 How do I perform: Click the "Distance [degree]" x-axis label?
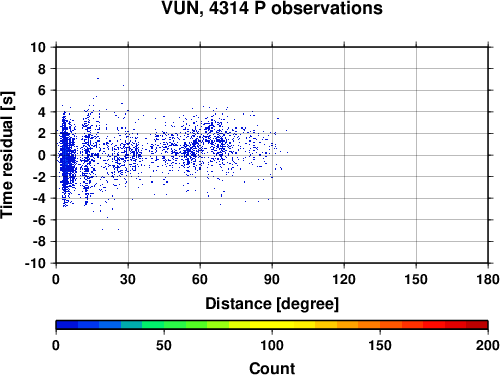(x=272, y=304)
